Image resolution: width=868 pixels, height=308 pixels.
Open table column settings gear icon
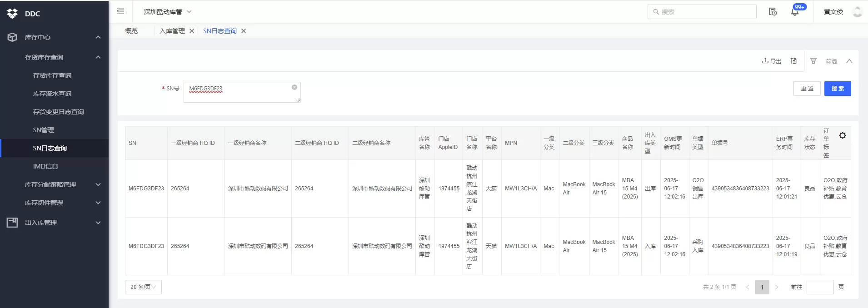(x=842, y=135)
